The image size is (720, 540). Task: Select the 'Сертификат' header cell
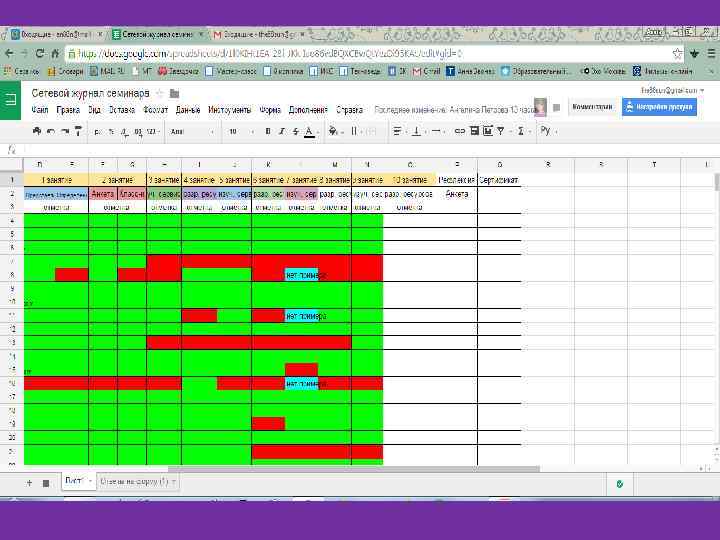point(499,180)
